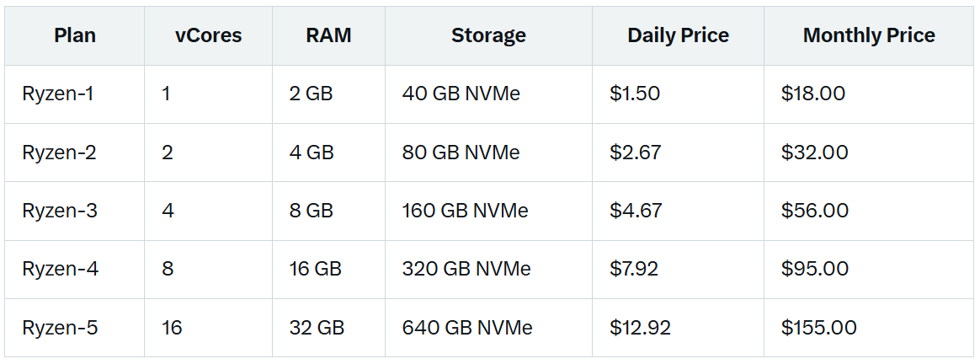
Task: Click the Monthly Price column header
Action: tap(870, 35)
